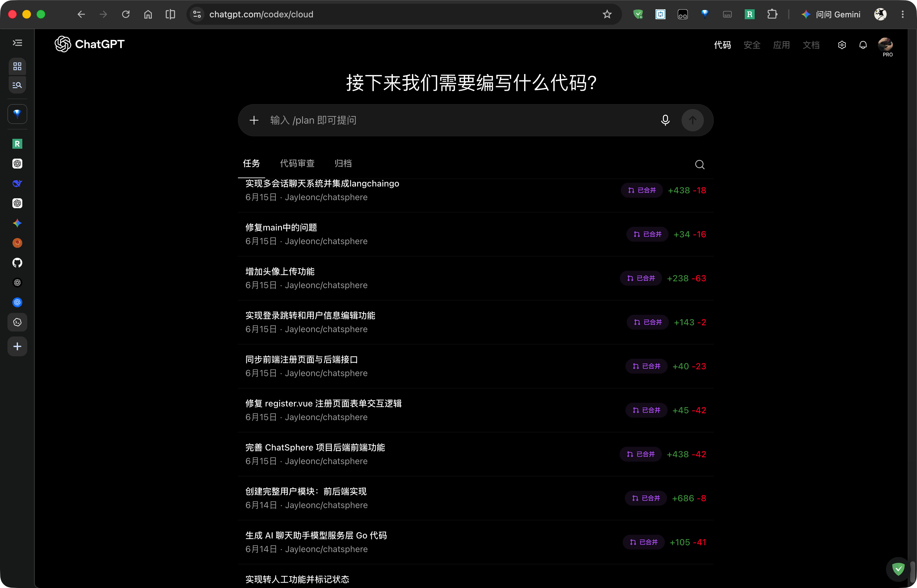Search tasks with magnifier icon
The image size is (917, 588).
[700, 165]
